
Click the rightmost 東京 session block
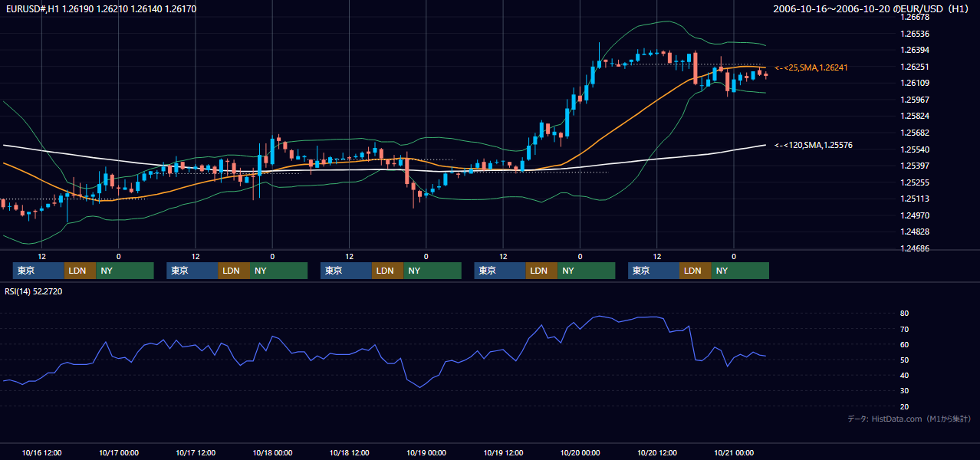[653, 271]
